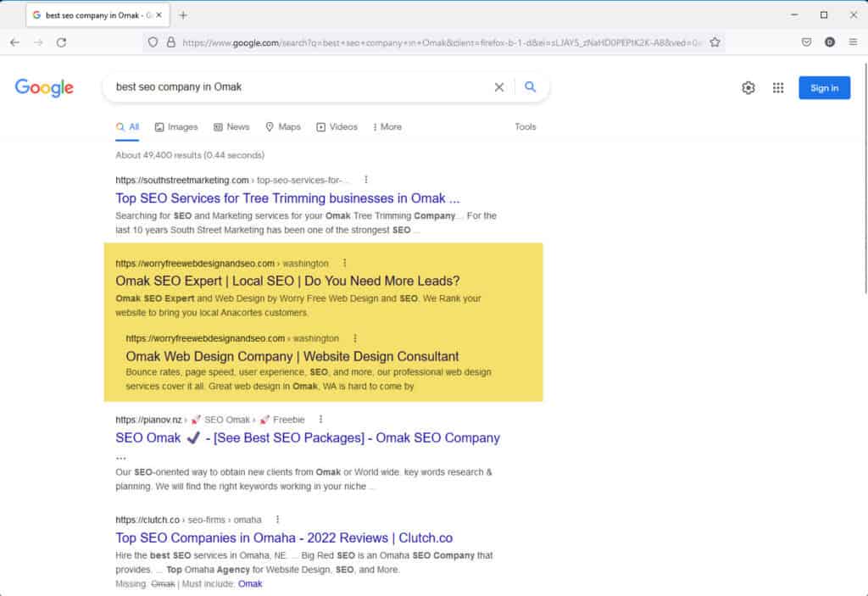View site security padlock info
868x596 pixels.
coord(171,42)
